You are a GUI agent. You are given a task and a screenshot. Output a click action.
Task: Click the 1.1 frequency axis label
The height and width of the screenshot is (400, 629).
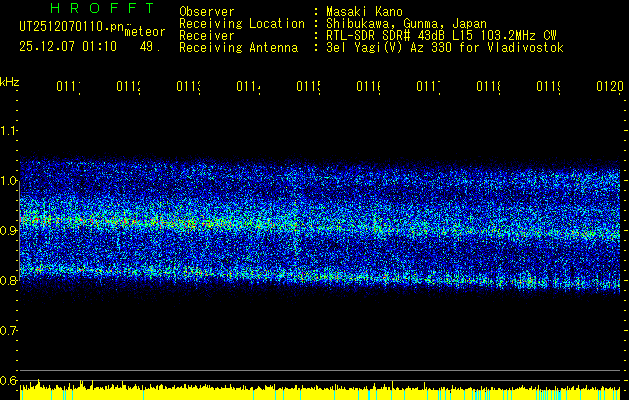click(x=8, y=130)
